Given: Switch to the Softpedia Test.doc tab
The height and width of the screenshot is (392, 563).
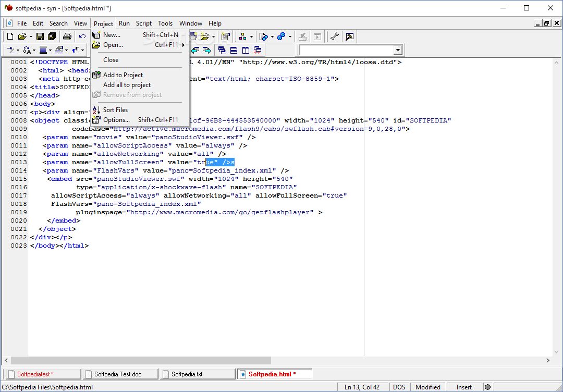Looking at the screenshot, I should coord(120,374).
